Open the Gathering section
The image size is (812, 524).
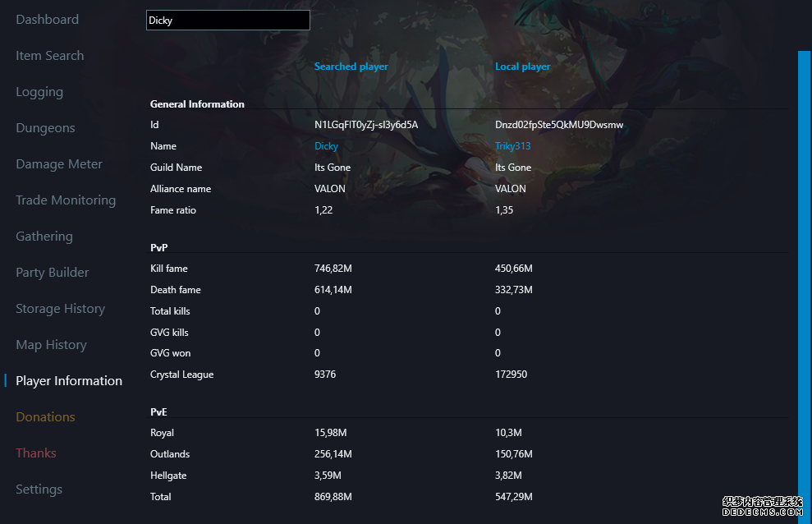pos(44,237)
